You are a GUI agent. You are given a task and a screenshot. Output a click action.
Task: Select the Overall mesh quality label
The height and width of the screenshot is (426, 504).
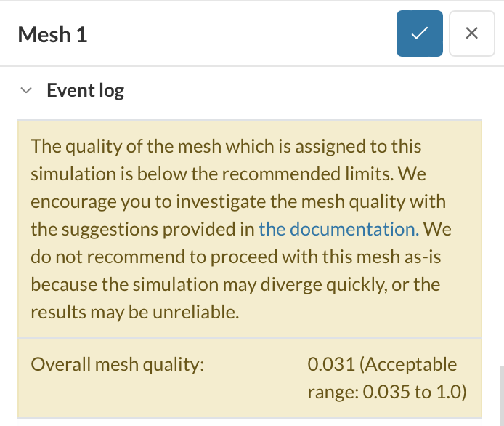[117, 364]
